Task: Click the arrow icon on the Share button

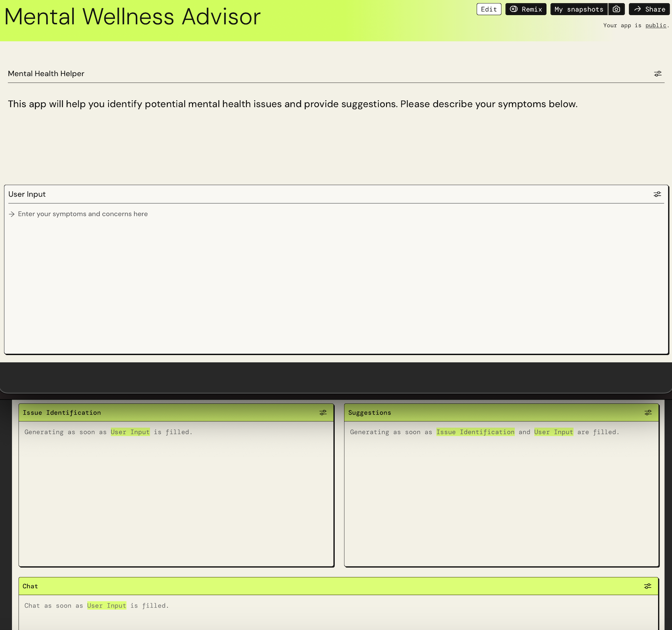Action: tap(637, 9)
